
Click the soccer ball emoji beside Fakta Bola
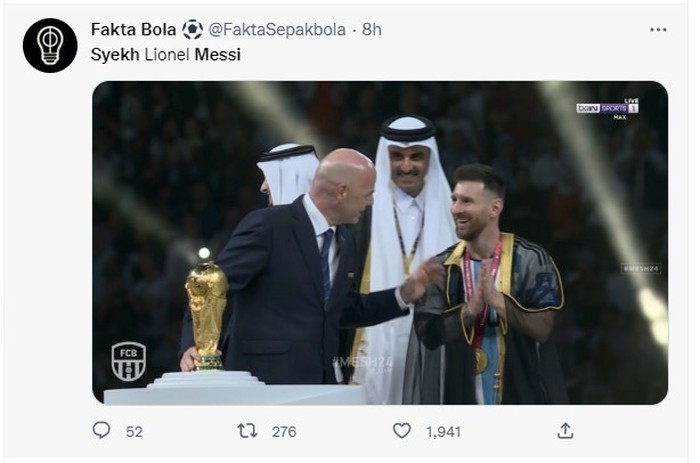tap(192, 30)
